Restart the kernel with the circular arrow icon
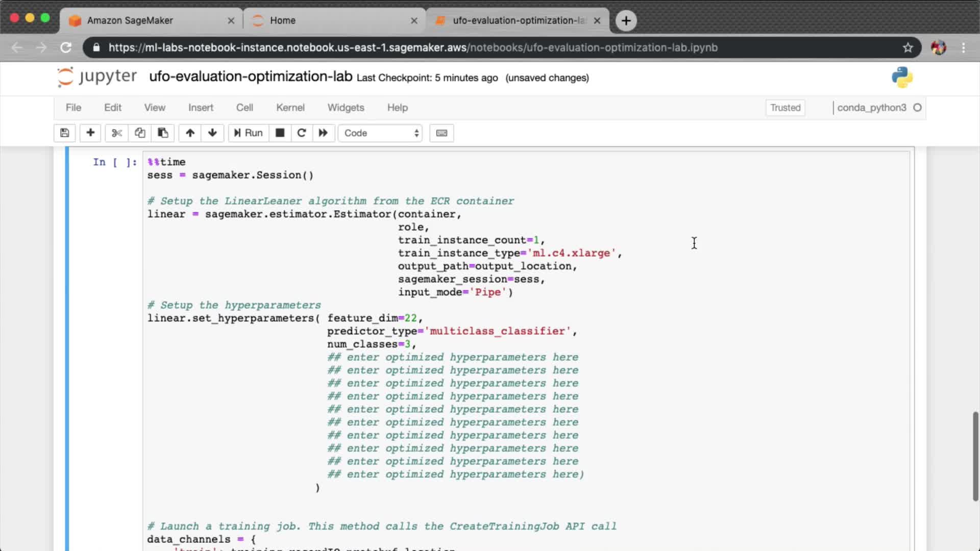Viewport: 980px width, 551px height. [x=302, y=133]
